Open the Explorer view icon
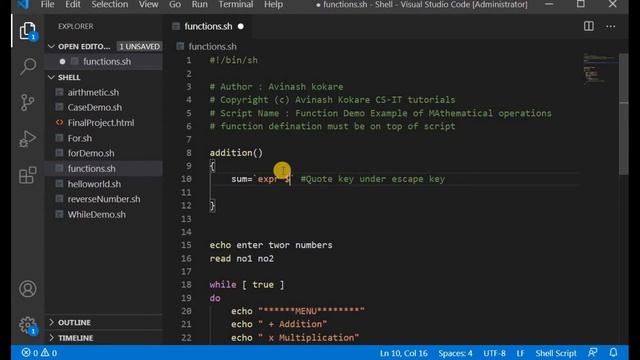This screenshot has height=360, width=640. click(x=27, y=31)
